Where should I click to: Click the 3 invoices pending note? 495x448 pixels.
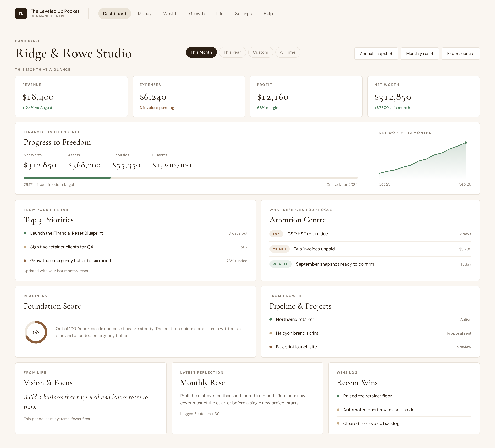tap(157, 108)
